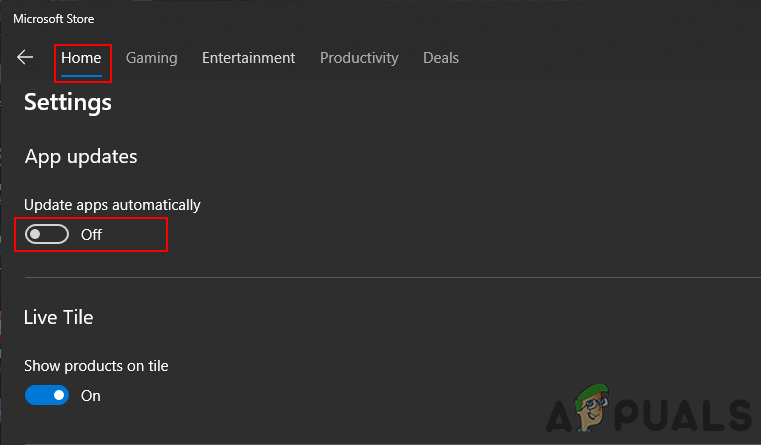Click the Live Tile section heading
The height and width of the screenshot is (445, 761).
pos(59,317)
